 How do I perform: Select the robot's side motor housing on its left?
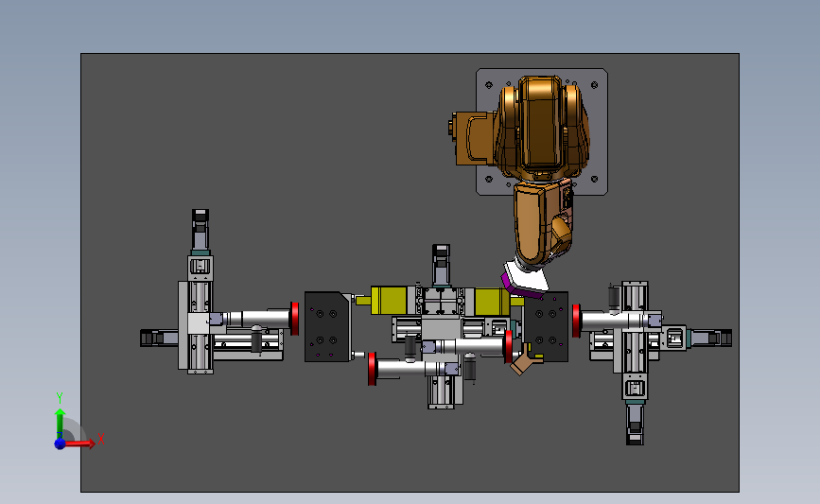point(472,138)
